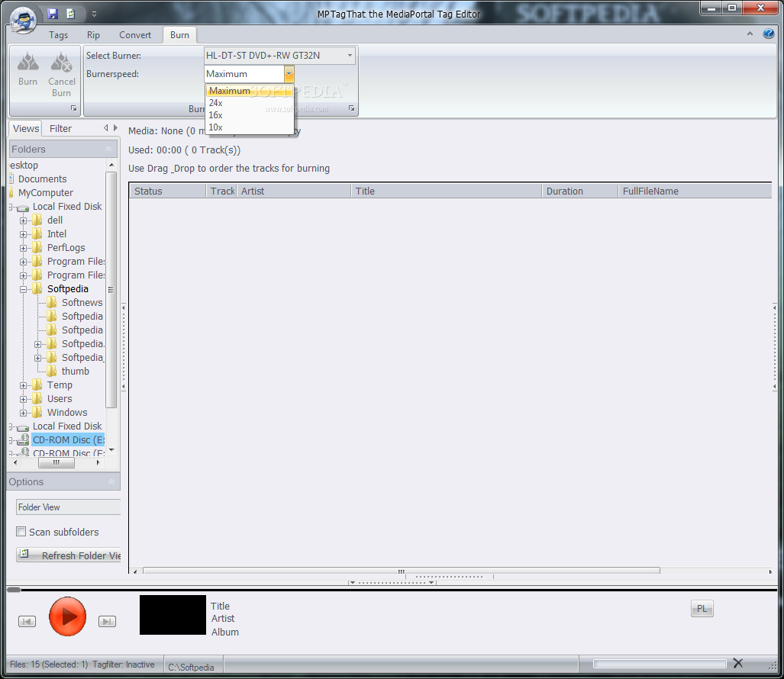Sort by the Title column header
Screen dimensions: 784x679
[447, 191]
